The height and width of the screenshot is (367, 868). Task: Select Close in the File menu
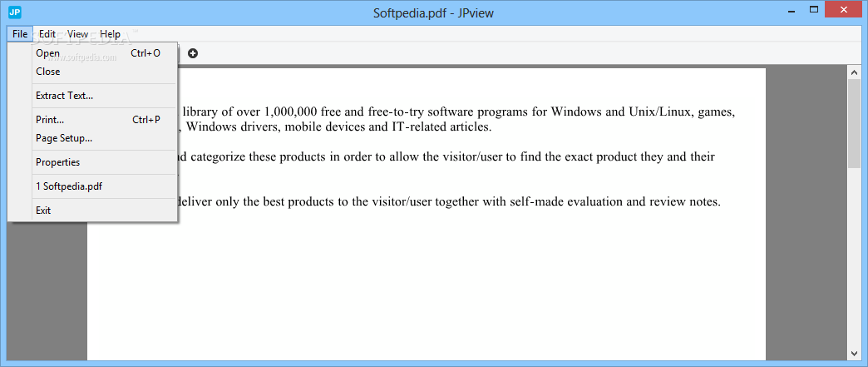click(92, 72)
